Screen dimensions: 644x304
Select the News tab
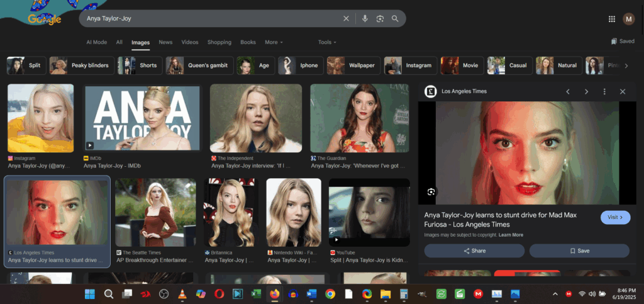coord(165,42)
